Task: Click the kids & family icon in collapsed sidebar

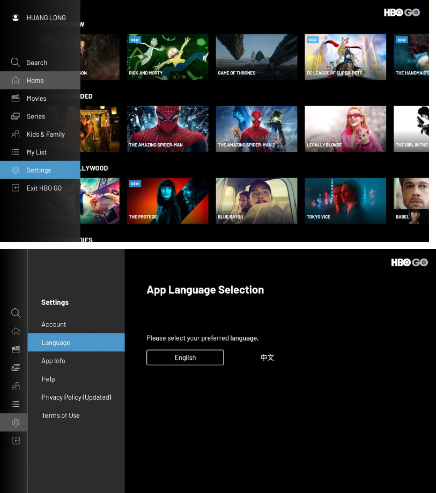Action: pos(16,386)
